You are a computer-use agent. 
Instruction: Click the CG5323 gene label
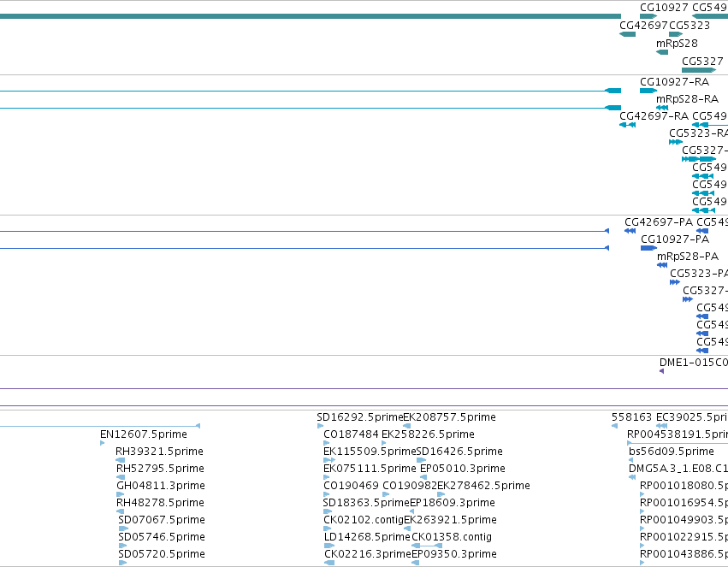[690, 26]
